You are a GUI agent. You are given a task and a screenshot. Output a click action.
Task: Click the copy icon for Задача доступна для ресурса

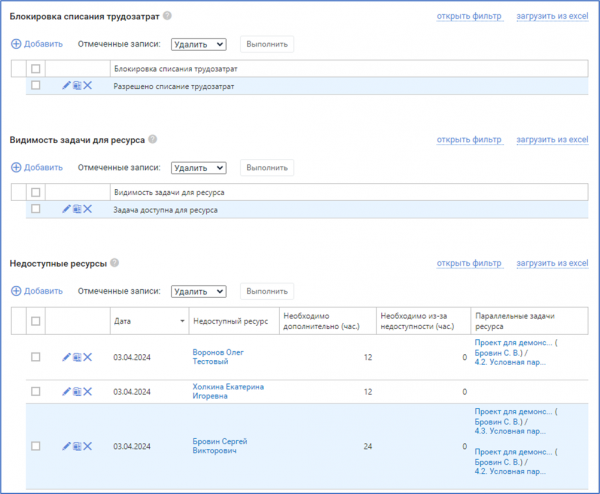(x=77, y=209)
